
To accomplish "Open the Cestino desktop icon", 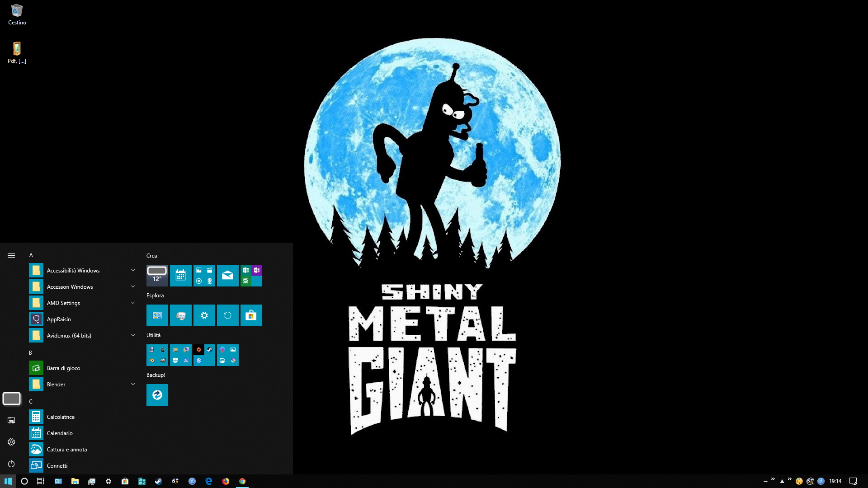I will coord(17,14).
